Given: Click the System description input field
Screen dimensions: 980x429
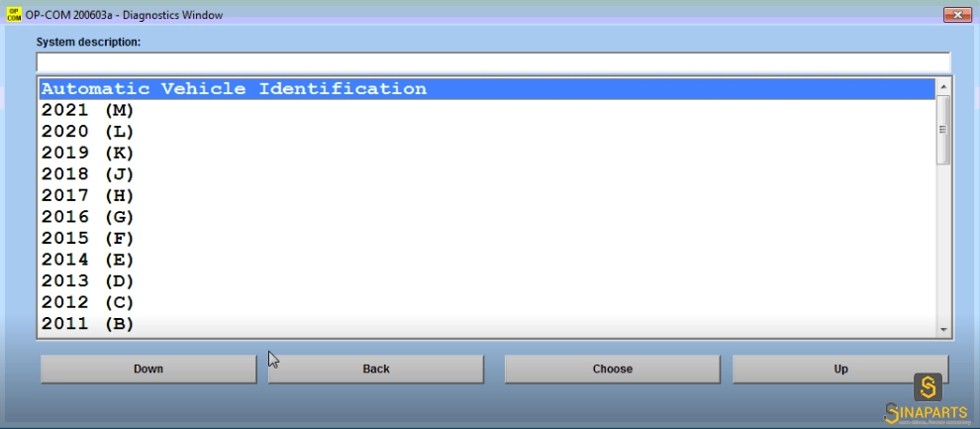Looking at the screenshot, I should coord(493,62).
